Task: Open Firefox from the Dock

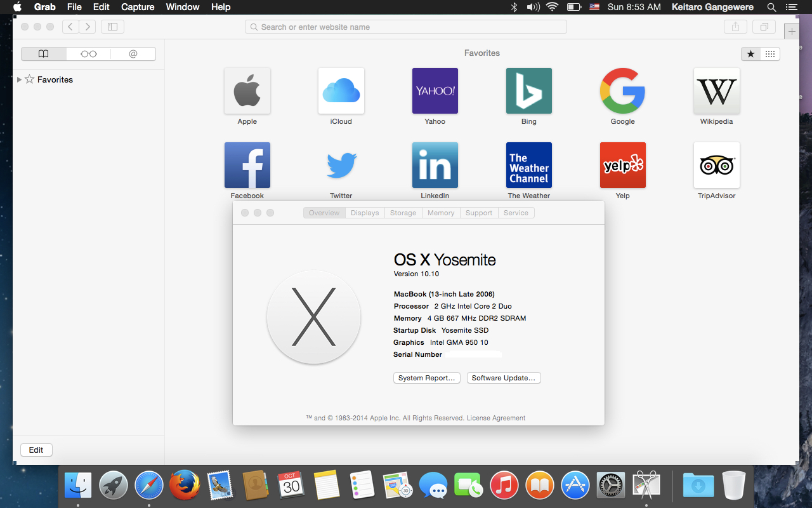Action: (x=185, y=486)
